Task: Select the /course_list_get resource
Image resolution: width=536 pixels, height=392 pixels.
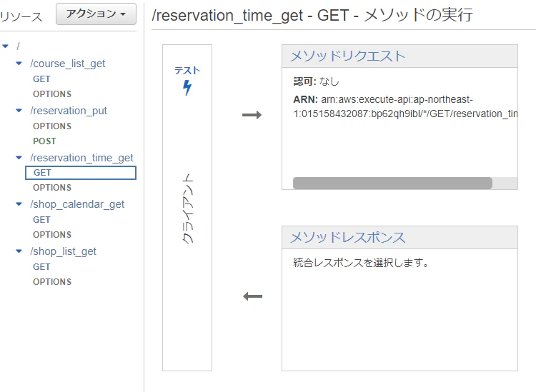Action: (x=68, y=64)
